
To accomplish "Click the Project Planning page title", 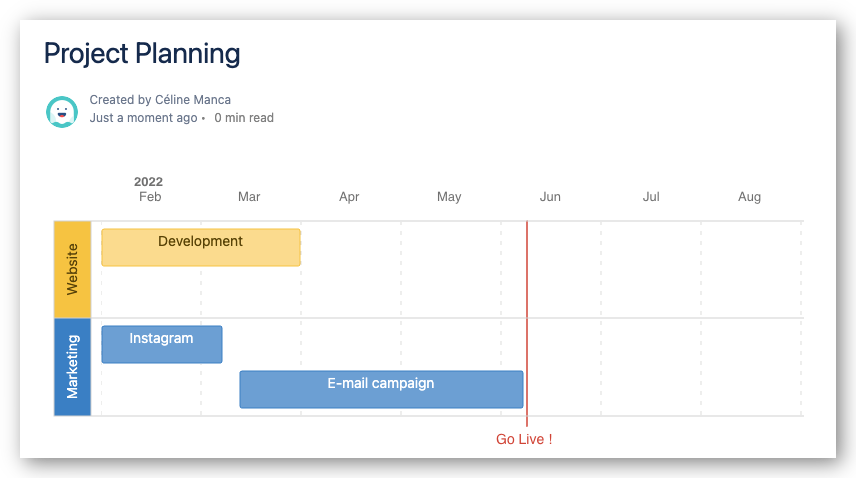I will coord(142,54).
